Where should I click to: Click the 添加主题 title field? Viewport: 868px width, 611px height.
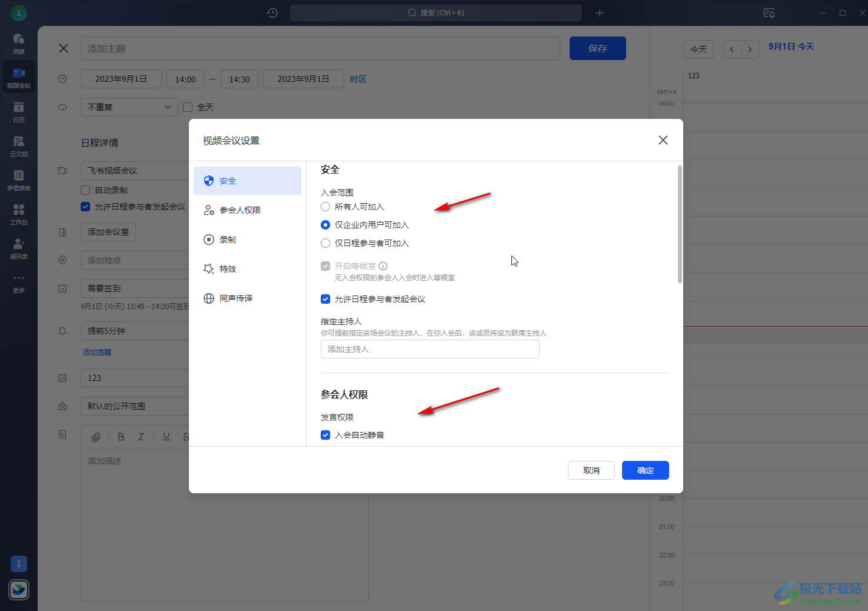[x=320, y=48]
